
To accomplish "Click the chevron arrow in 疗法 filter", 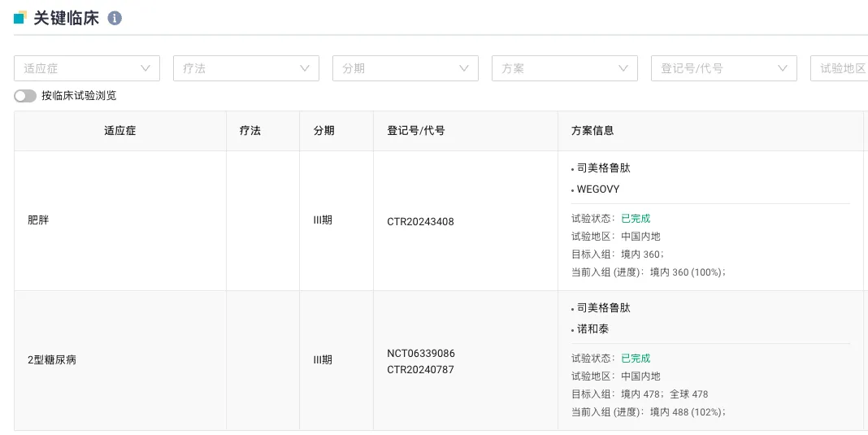I will (305, 68).
